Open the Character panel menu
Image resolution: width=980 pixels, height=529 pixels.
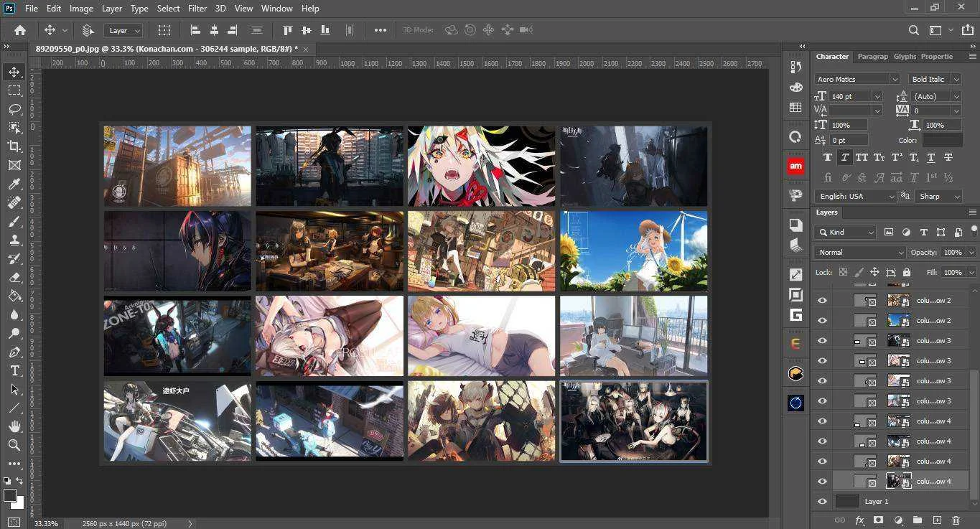point(973,56)
